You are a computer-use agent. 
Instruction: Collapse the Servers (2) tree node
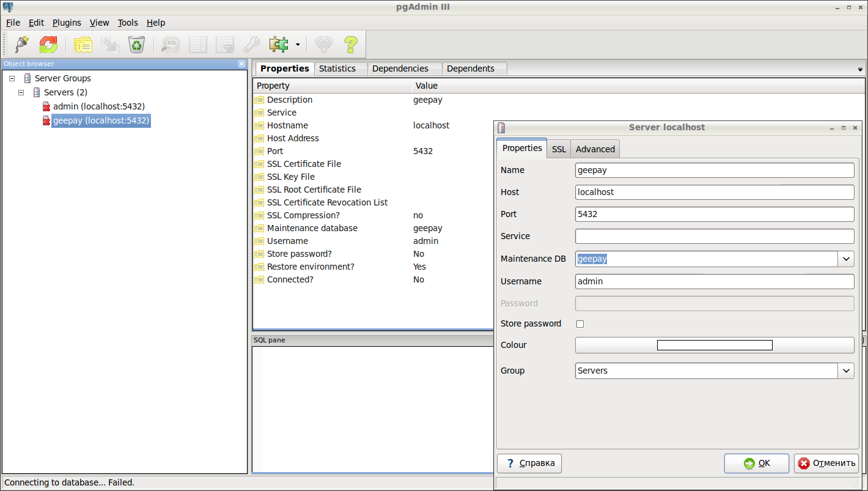pos(21,93)
